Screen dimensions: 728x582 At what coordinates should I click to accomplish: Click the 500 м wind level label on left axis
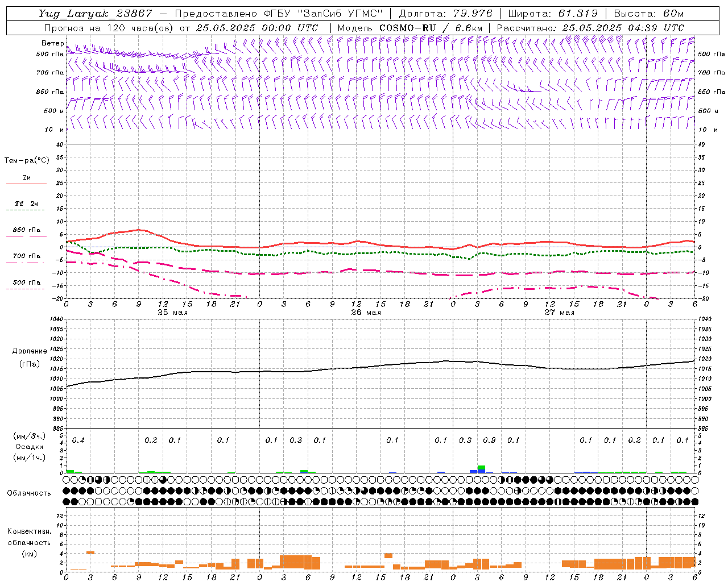pos(54,111)
